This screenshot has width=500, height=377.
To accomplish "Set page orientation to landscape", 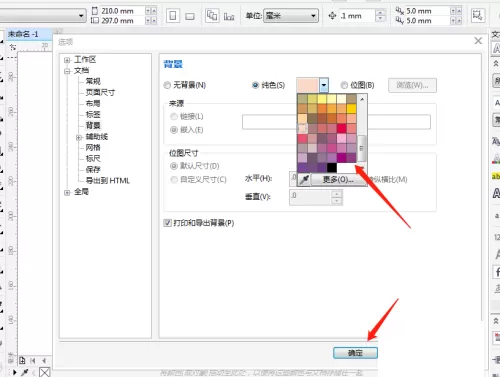I will tap(190, 16).
